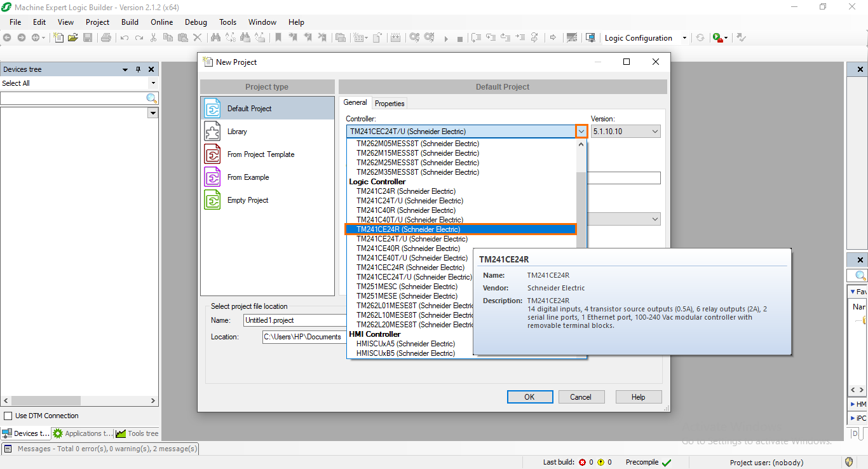Enable Use DTM Connection checkbox
Viewport: 868px width, 469px height.
(x=8, y=416)
